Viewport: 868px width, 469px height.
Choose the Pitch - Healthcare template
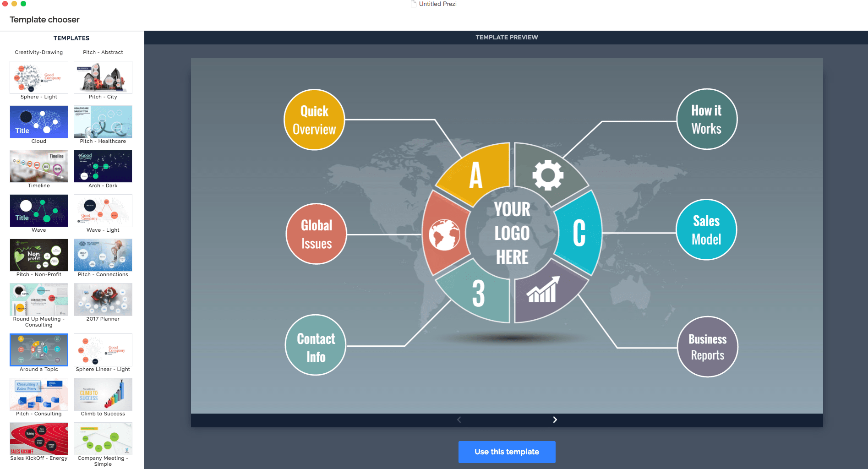pos(103,122)
